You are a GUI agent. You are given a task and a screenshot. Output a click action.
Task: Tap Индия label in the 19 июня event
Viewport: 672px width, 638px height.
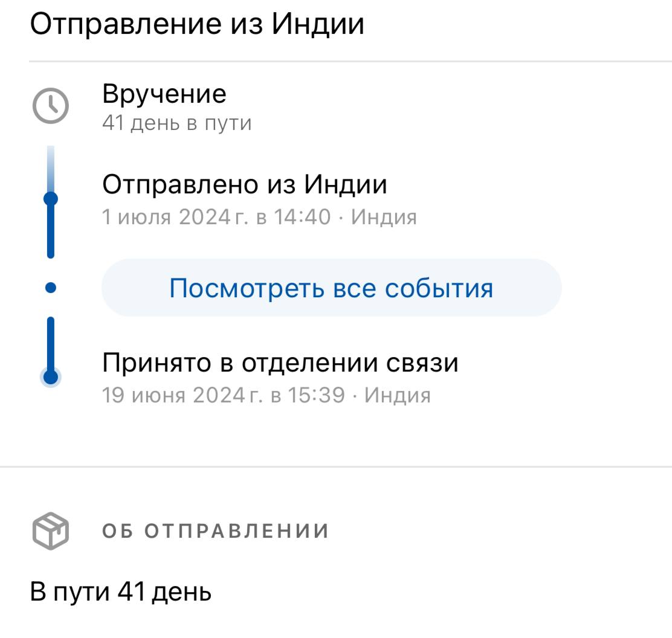click(x=398, y=395)
